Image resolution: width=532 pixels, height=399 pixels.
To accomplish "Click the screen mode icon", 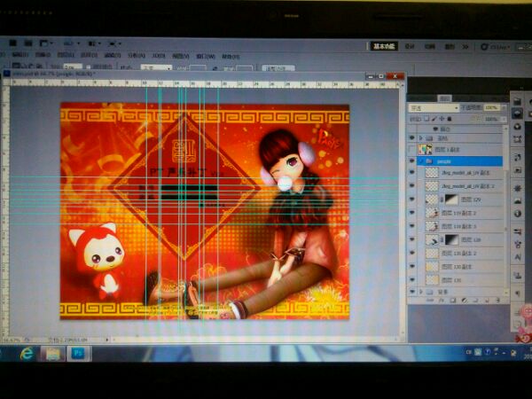I will (114, 43).
